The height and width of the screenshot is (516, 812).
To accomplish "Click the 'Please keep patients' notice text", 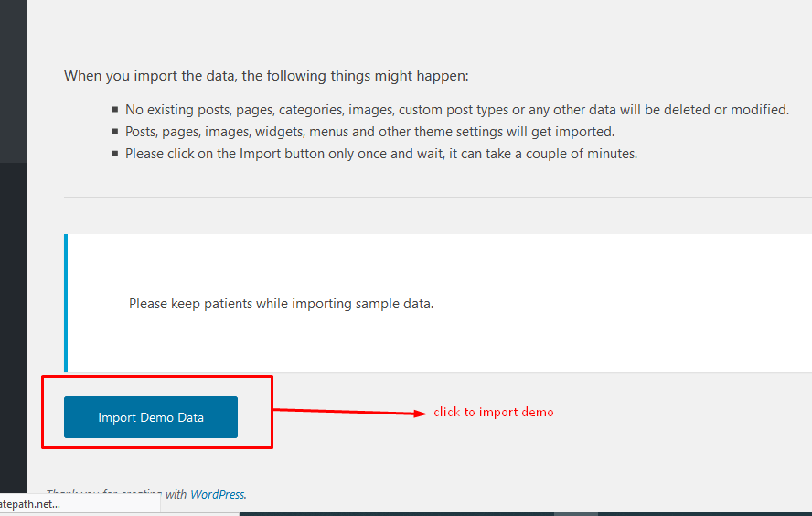I will pos(281,304).
